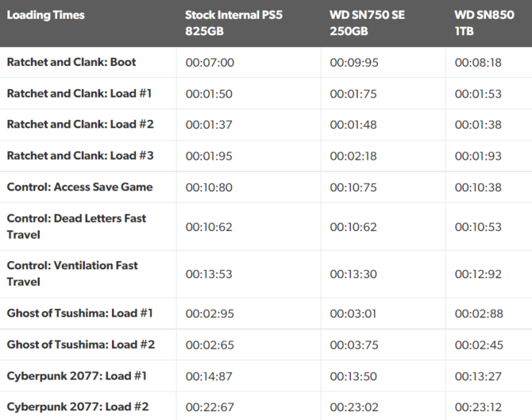The height and width of the screenshot is (420, 532).
Task: Click the 00:03:75 cell
Action: point(354,345)
